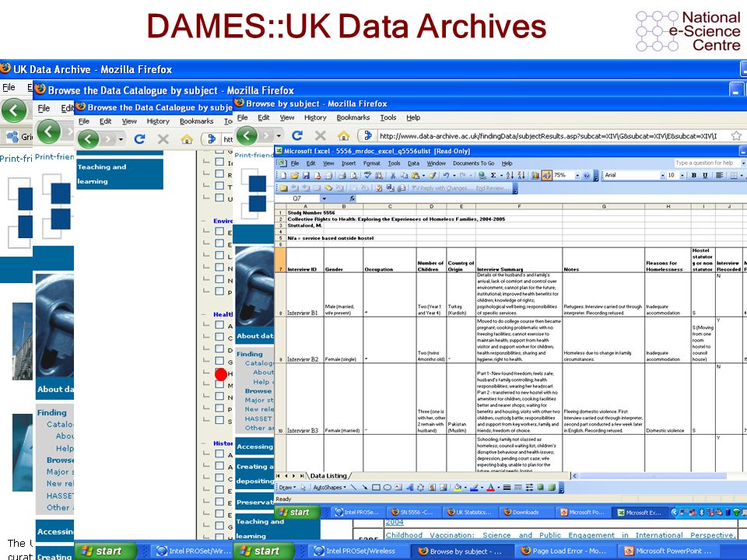Image resolution: width=747 pixels, height=560 pixels.
Task: Select Oval tool on Drawing toolbar
Action: point(388,487)
